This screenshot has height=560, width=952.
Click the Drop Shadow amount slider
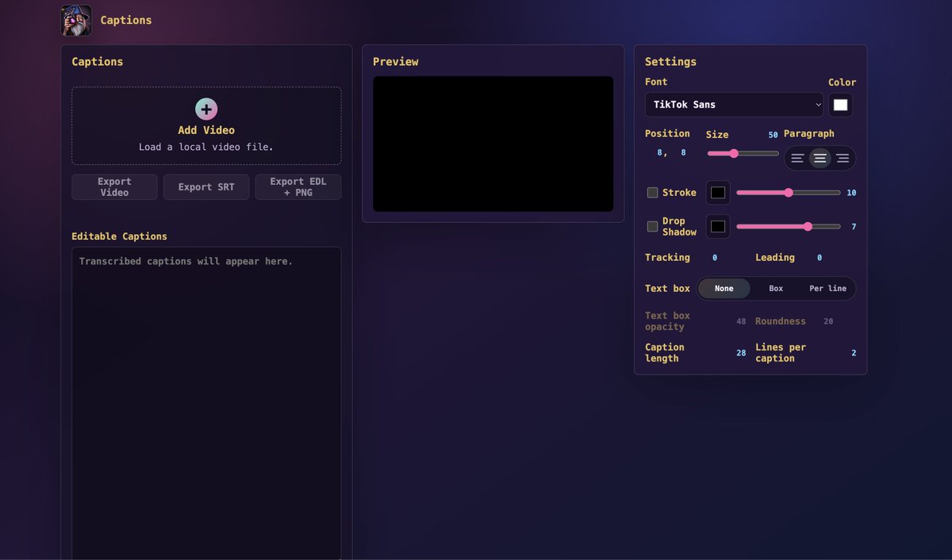click(789, 227)
